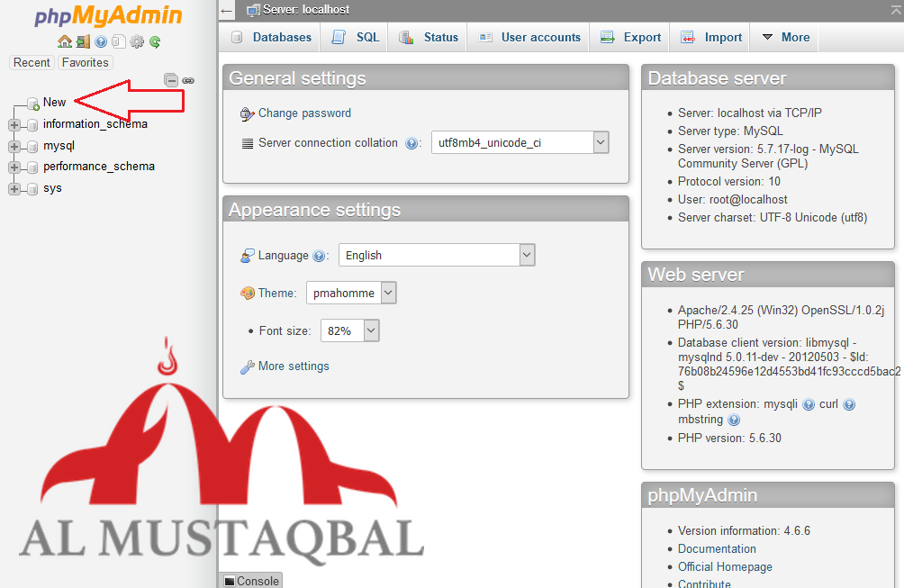This screenshot has width=904, height=588.
Task: Click the log out door icon
Action: click(83, 42)
